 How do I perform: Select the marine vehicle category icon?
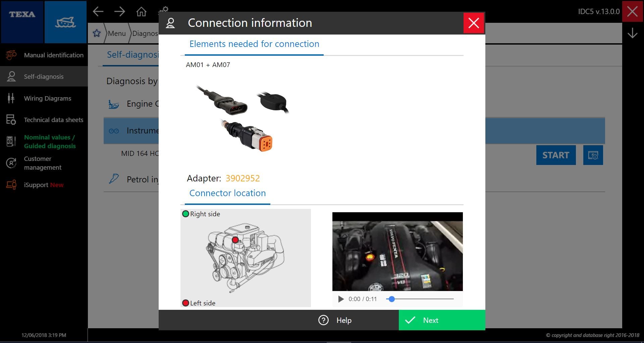[66, 22]
